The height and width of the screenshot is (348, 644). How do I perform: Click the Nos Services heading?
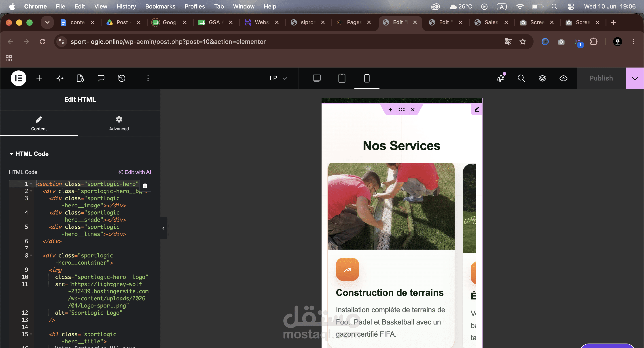(401, 146)
